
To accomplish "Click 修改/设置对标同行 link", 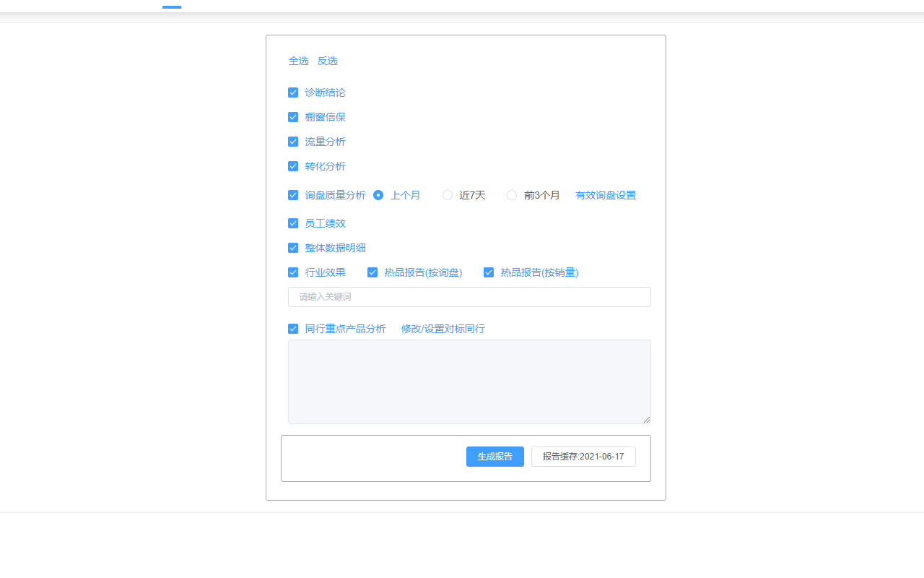I will [x=443, y=329].
